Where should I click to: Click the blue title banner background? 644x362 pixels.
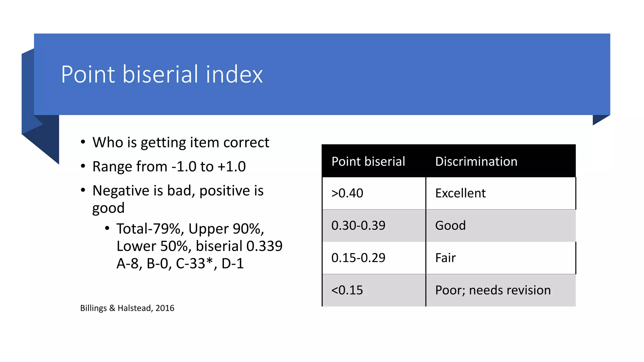point(409,74)
